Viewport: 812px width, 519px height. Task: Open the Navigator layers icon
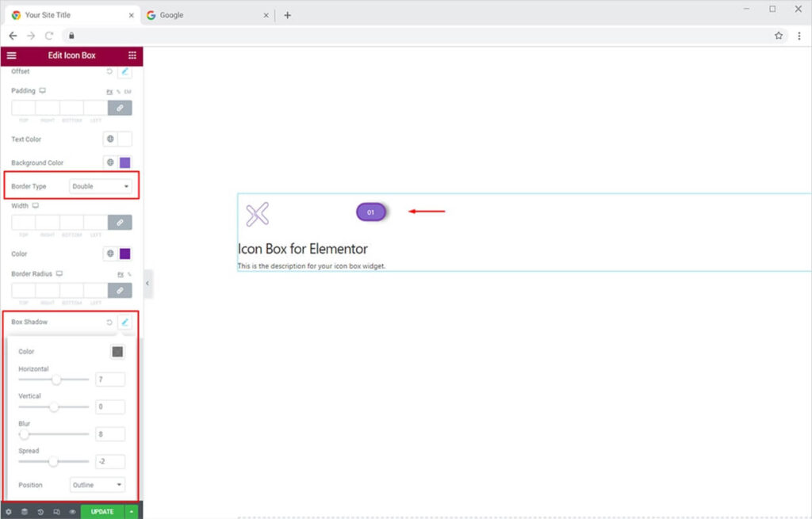(x=24, y=512)
